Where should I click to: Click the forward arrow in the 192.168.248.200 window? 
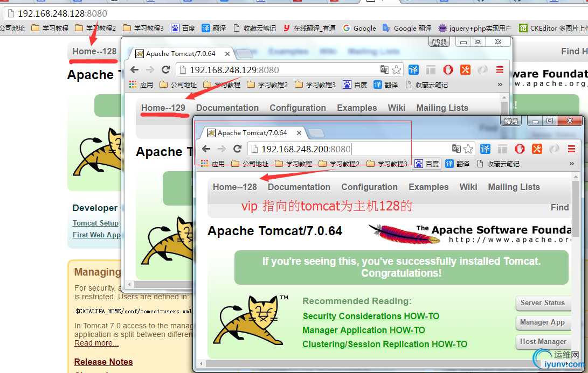222,149
